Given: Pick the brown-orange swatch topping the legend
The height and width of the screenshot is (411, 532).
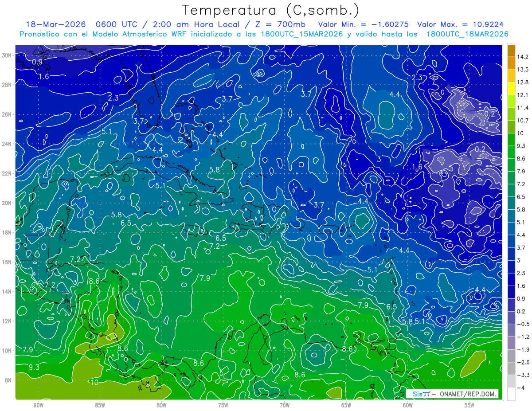Looking at the screenshot, I should coord(511,51).
